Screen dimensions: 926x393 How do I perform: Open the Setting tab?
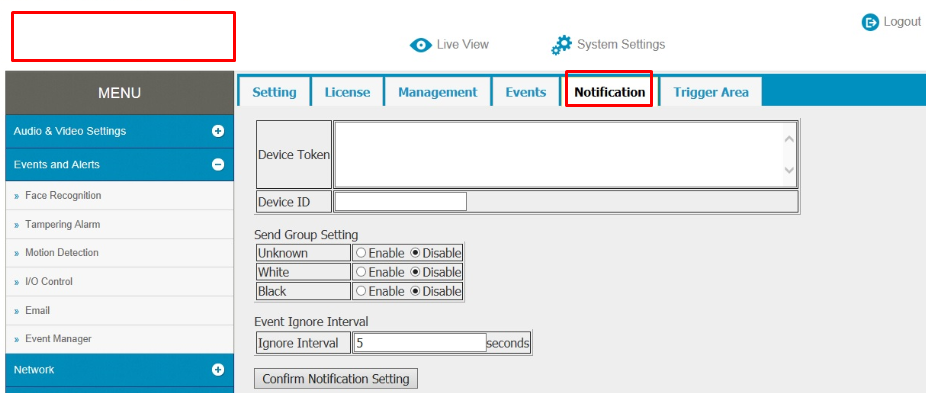(274, 92)
